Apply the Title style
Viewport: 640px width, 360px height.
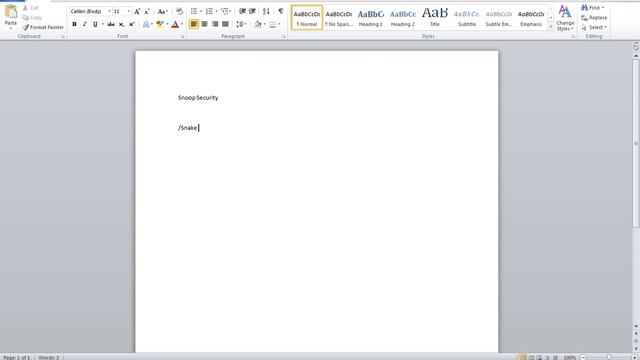(x=435, y=18)
